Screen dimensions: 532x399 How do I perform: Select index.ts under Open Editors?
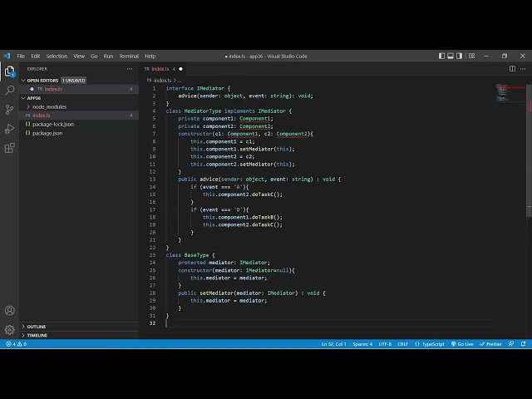[80, 89]
